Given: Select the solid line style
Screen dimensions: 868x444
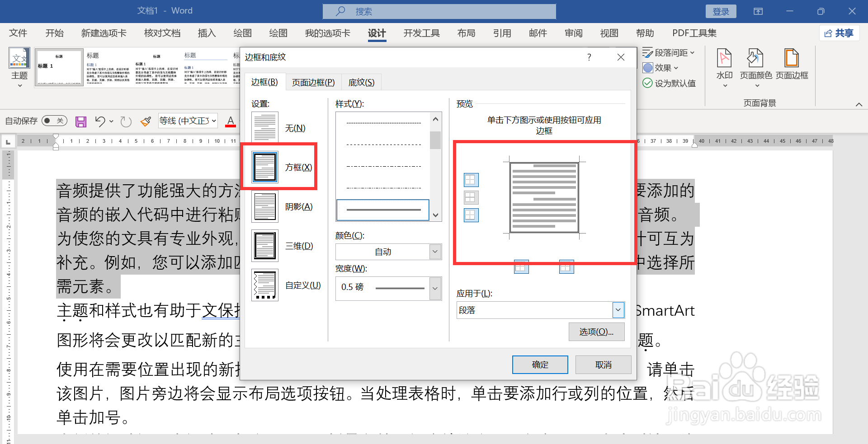Looking at the screenshot, I should tap(383, 210).
